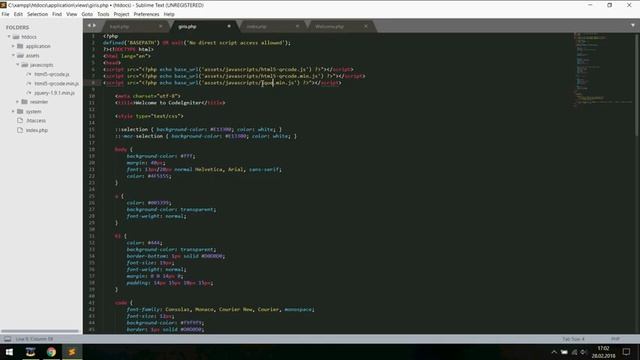The height and width of the screenshot is (360, 640).
Task: Expand the system folder arrow
Action: 13,111
